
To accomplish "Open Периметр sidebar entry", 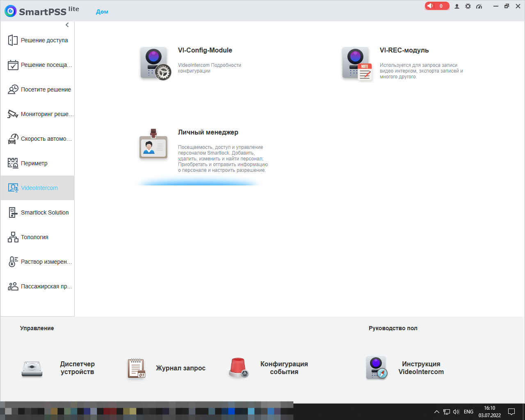I will [34, 163].
